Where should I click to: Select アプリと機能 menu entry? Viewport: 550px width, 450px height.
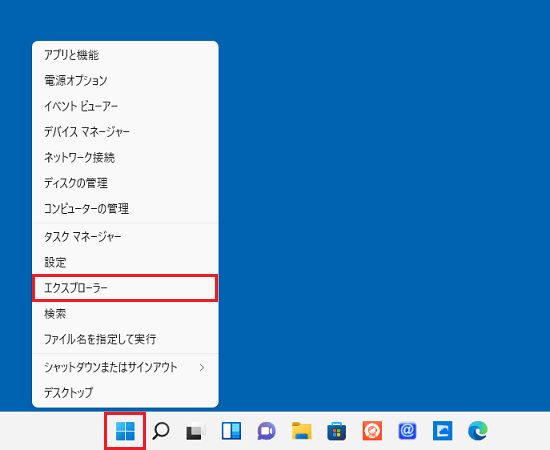tap(125, 55)
